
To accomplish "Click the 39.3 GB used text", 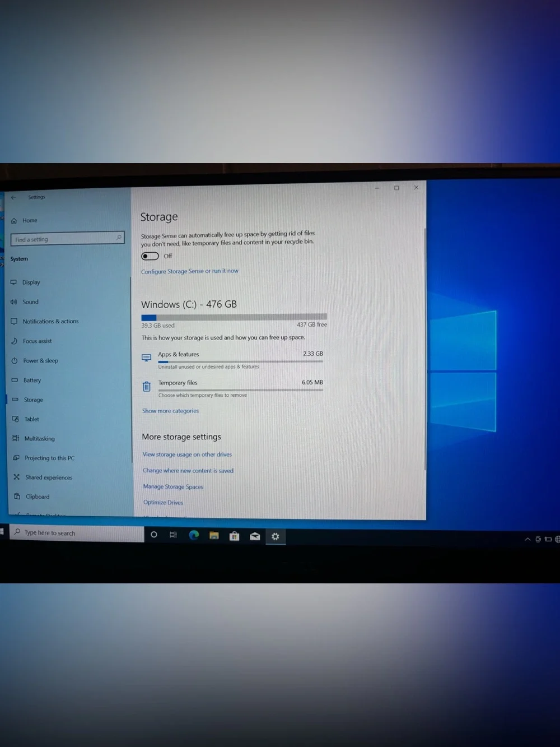I will 158,325.
